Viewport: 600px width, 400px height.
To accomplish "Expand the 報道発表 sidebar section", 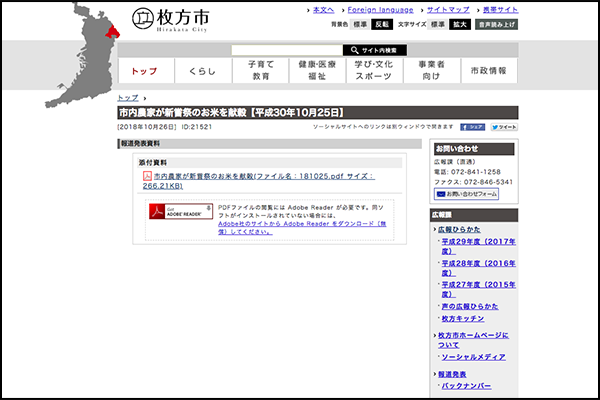I will click(459, 370).
